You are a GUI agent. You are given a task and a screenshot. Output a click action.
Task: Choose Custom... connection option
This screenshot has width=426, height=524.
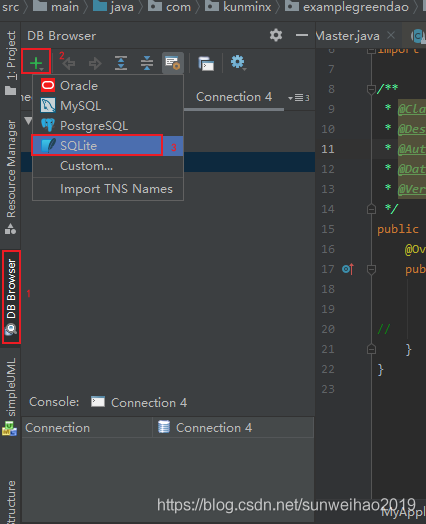tap(108, 166)
